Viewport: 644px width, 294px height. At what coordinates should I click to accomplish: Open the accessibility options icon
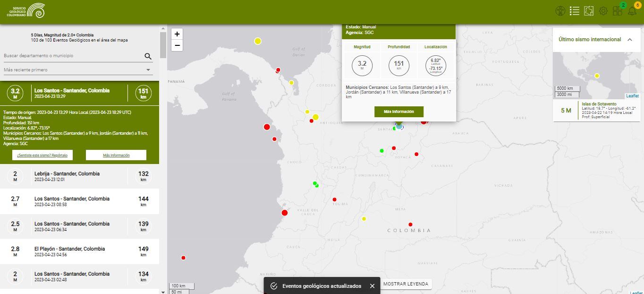[560, 11]
